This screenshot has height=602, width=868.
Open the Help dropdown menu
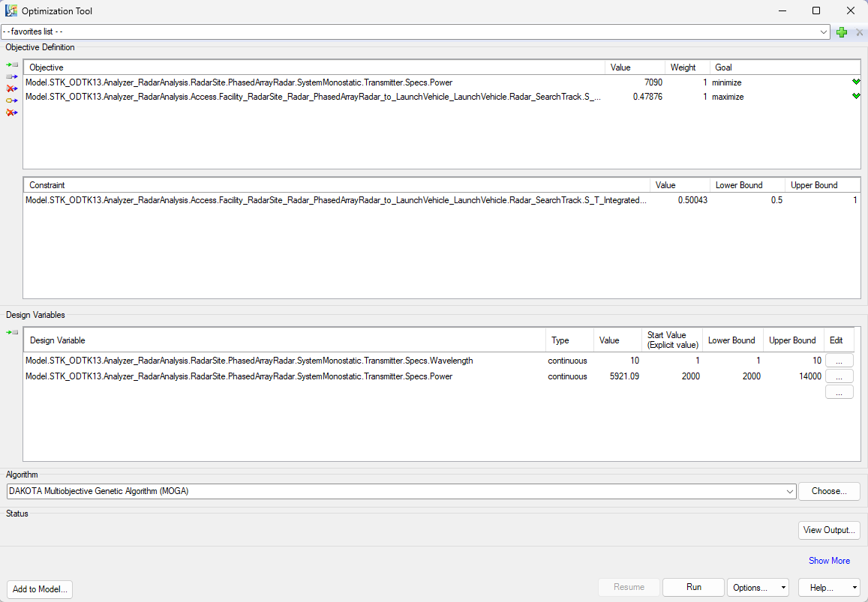pyautogui.click(x=829, y=588)
